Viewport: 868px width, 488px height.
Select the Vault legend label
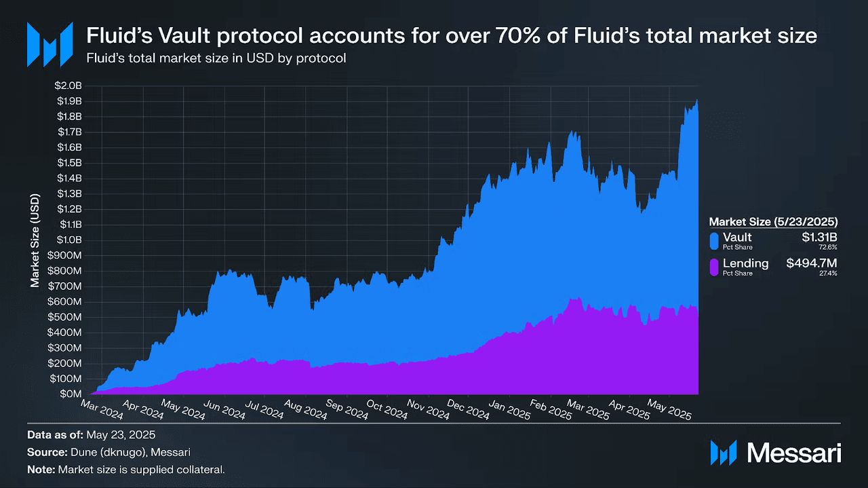737,238
